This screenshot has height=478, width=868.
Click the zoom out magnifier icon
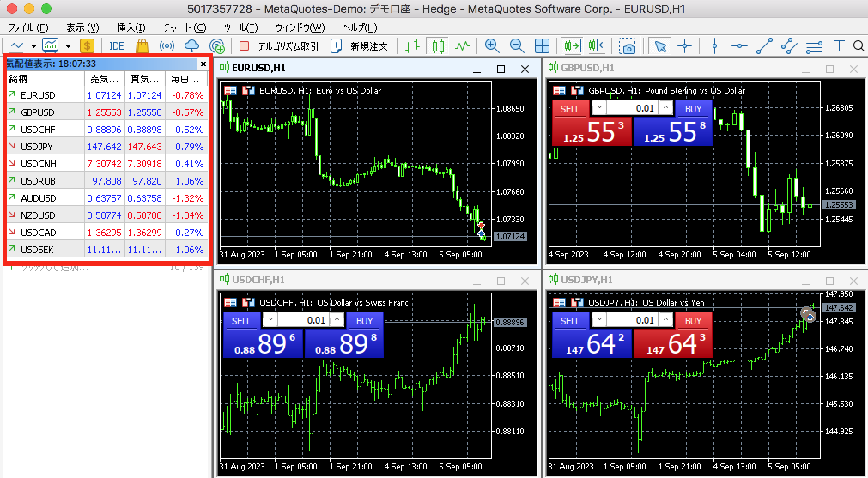pos(517,46)
